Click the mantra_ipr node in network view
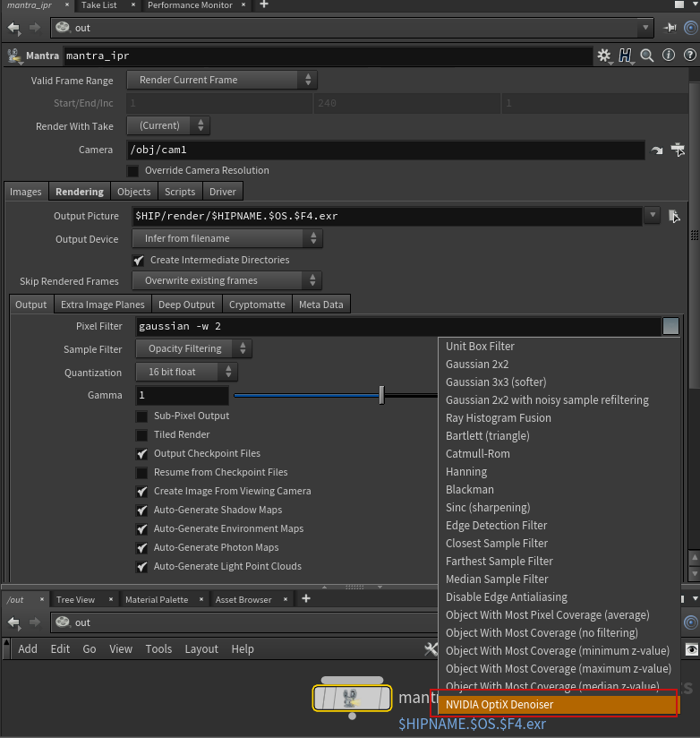Image resolution: width=700 pixels, height=738 pixels. click(353, 698)
